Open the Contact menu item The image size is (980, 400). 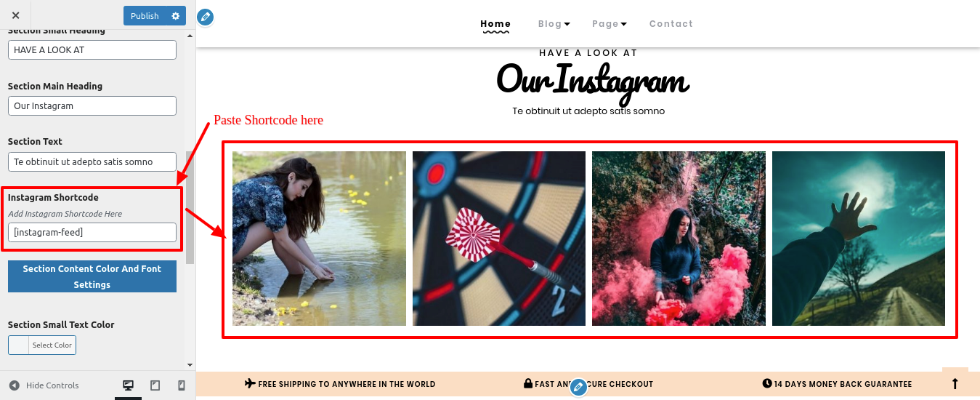[671, 24]
